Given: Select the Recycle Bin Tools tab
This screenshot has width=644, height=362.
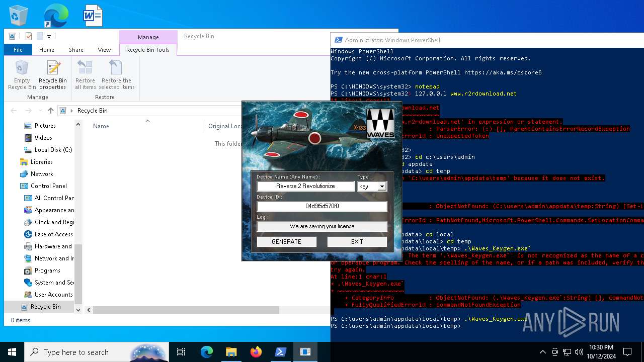Looking at the screenshot, I should click(148, 50).
